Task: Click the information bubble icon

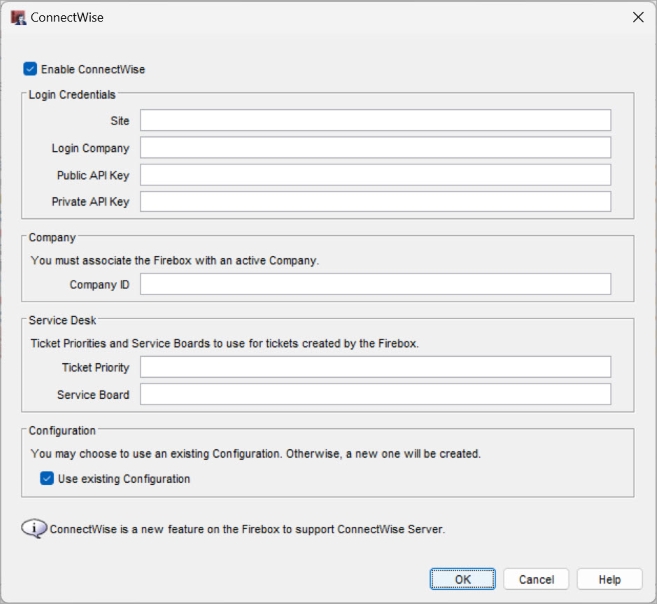Action: 34,528
